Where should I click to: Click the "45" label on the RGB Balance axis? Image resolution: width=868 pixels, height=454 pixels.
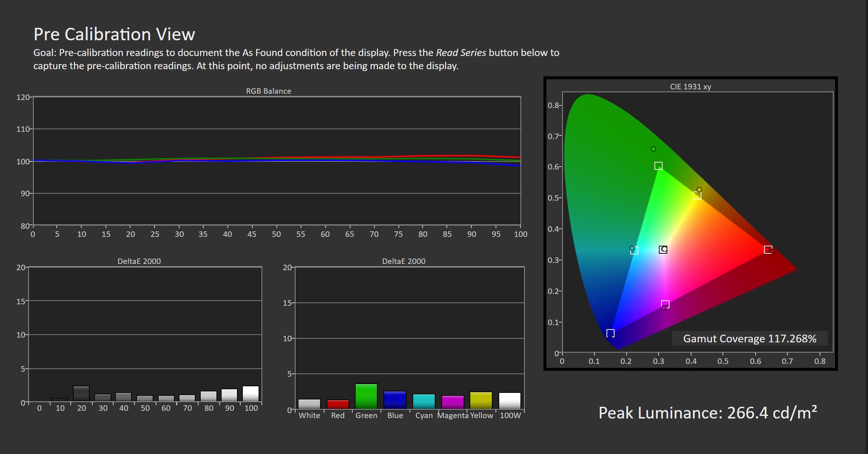point(252,234)
